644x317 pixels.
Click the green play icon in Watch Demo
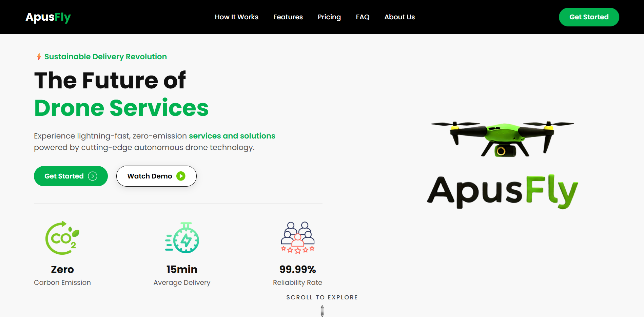tap(181, 176)
